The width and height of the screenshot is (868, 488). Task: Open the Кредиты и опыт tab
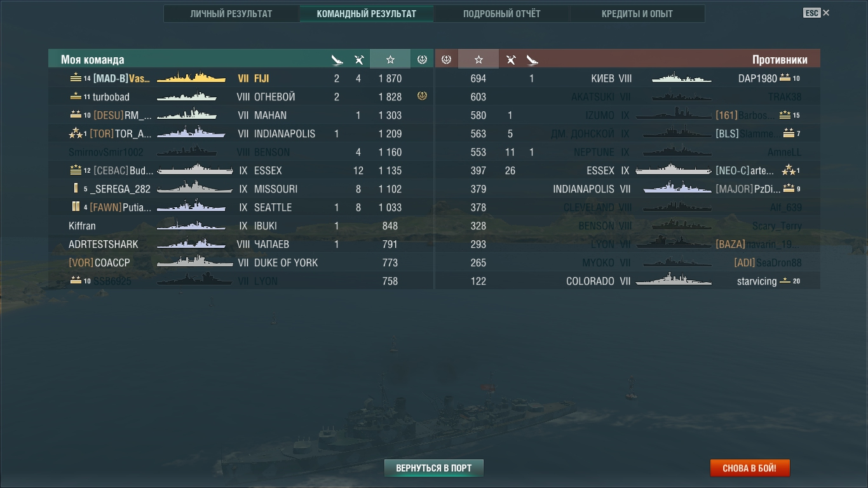pyautogui.click(x=637, y=13)
